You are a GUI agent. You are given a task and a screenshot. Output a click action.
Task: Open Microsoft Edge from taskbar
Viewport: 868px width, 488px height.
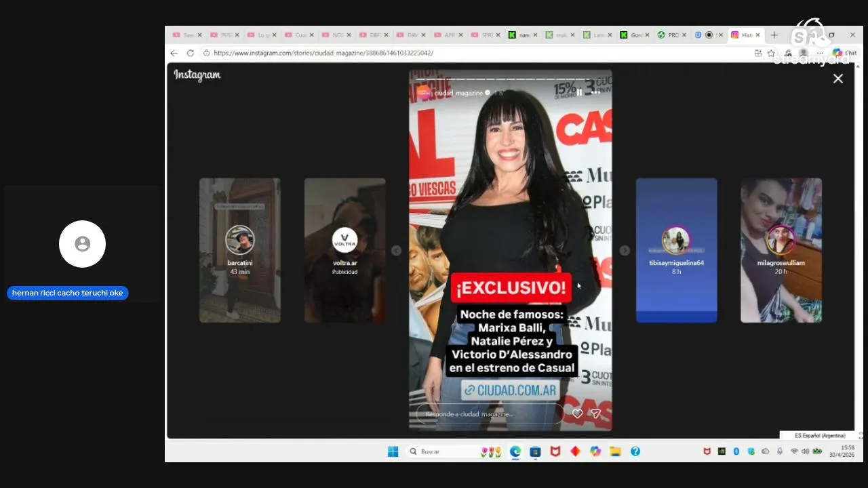coord(515,451)
